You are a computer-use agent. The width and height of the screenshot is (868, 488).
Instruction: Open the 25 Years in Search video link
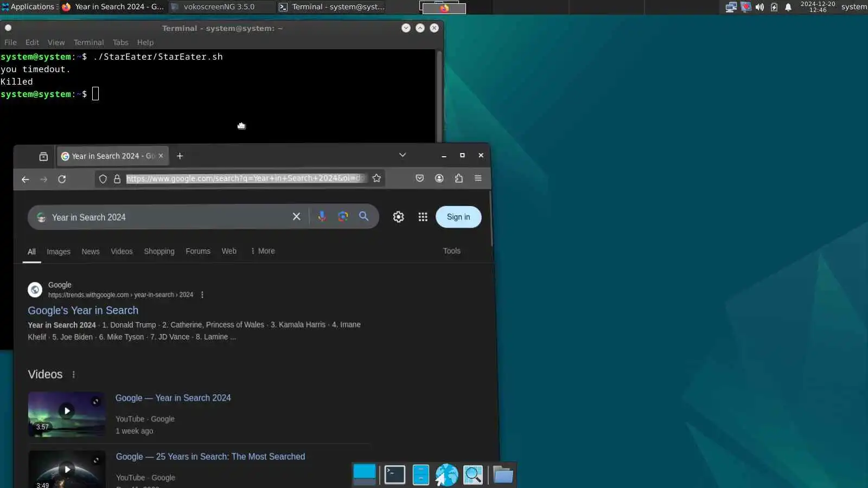(210, 457)
